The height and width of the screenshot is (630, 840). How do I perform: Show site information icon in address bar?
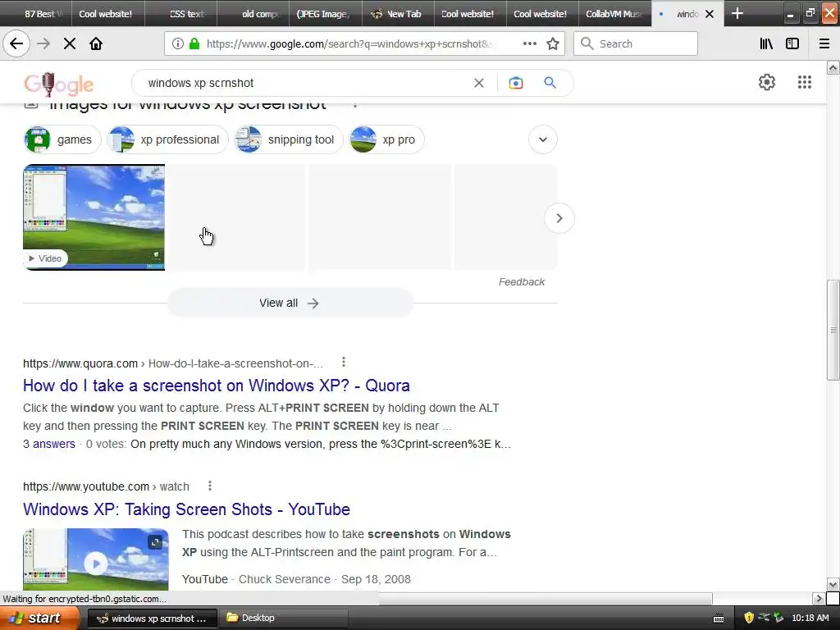[178, 43]
